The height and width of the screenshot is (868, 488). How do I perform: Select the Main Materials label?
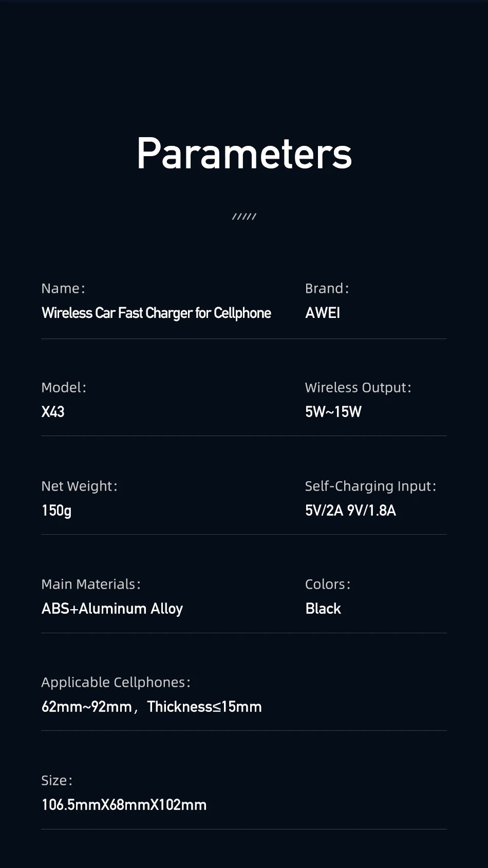pos(90,584)
